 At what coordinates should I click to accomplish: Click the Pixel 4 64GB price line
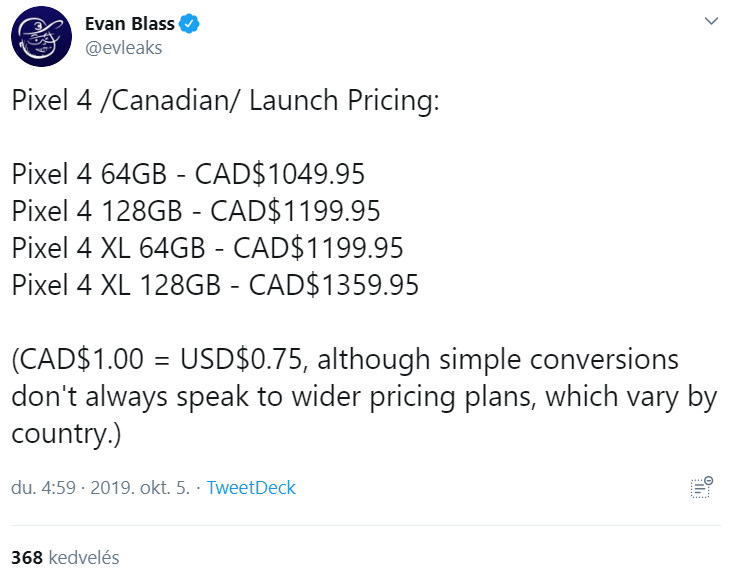pyautogui.click(x=188, y=175)
